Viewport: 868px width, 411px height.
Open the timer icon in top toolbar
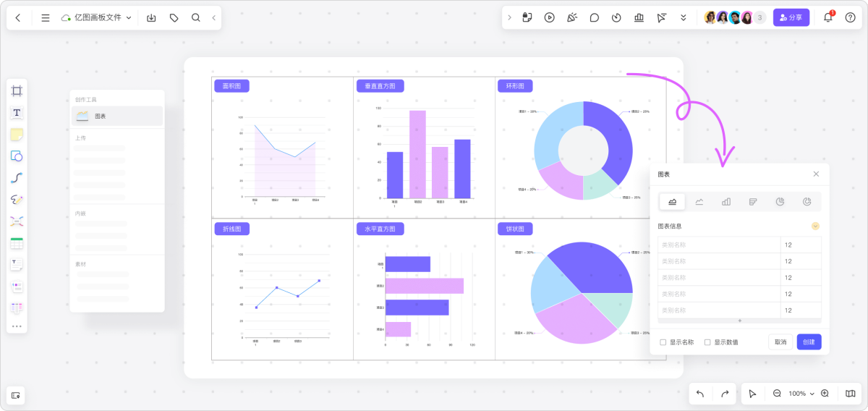coord(616,17)
